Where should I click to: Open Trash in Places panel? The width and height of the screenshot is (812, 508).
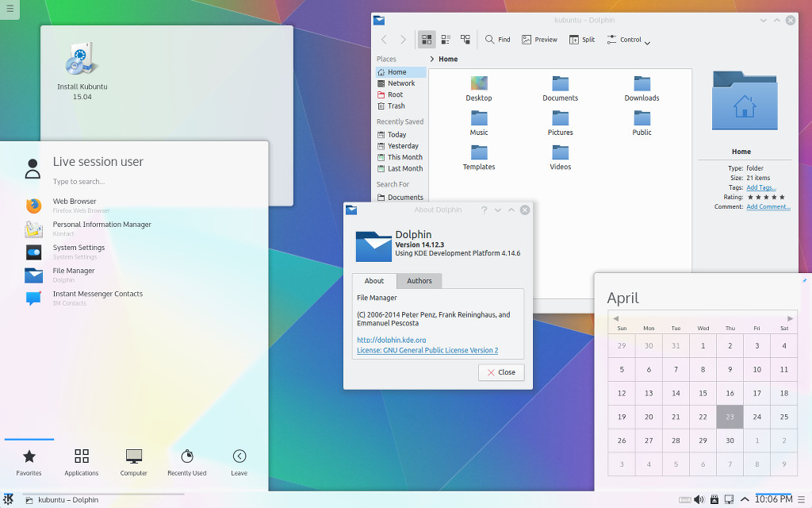pos(400,106)
